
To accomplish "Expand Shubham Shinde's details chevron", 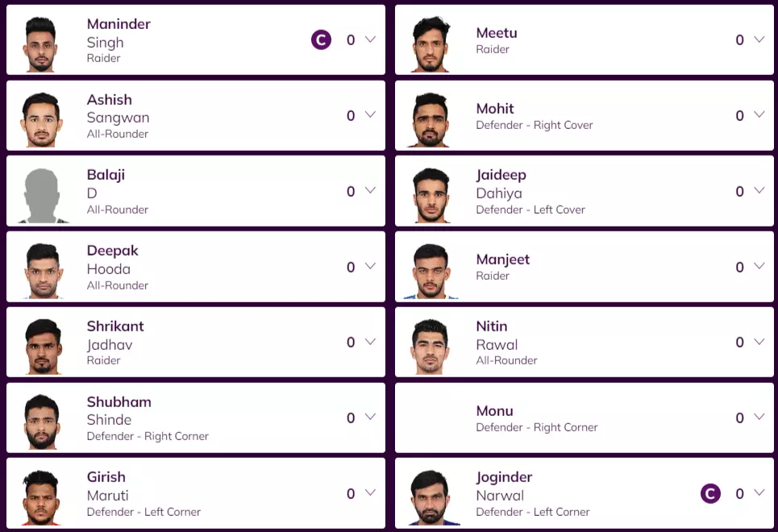I will [370, 418].
